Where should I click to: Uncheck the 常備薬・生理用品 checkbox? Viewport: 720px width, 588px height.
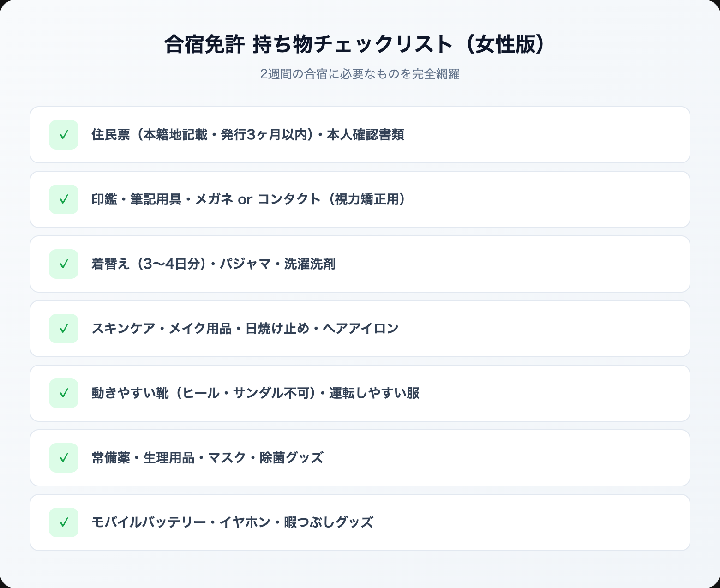[64, 458]
